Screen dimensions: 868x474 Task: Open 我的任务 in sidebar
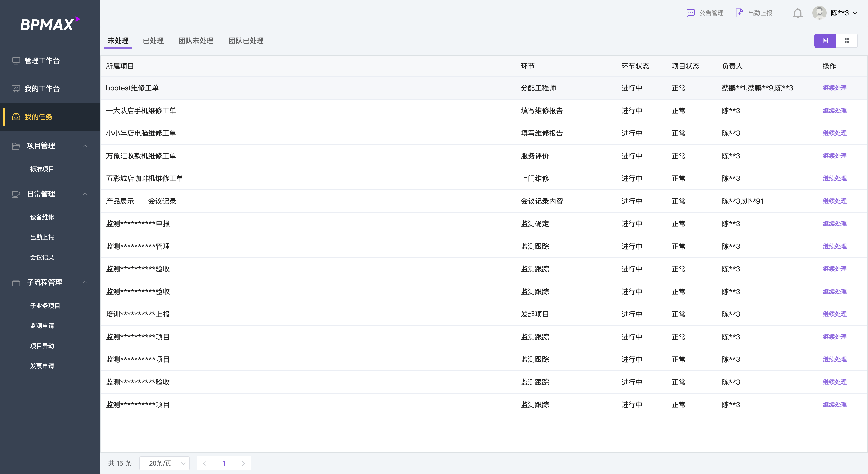50,117
